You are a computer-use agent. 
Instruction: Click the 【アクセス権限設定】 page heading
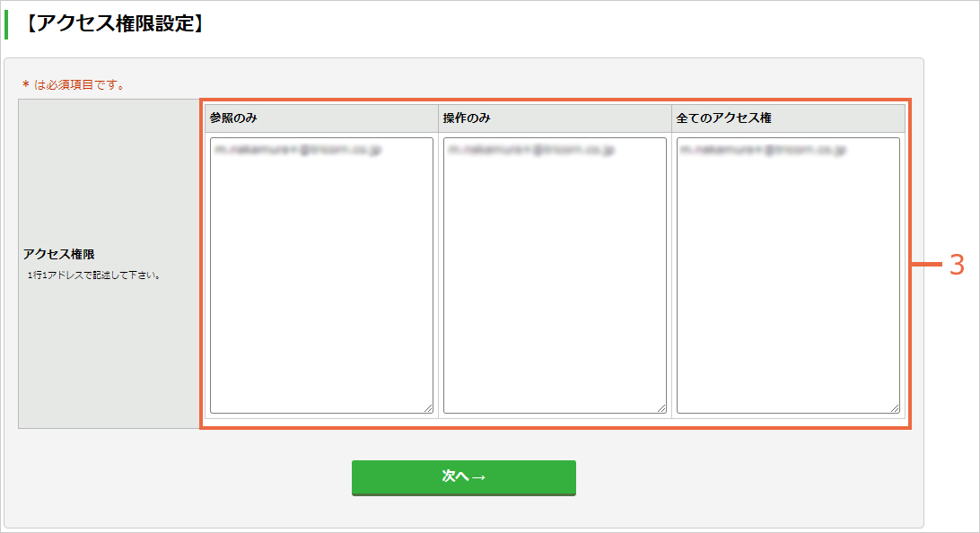(115, 23)
